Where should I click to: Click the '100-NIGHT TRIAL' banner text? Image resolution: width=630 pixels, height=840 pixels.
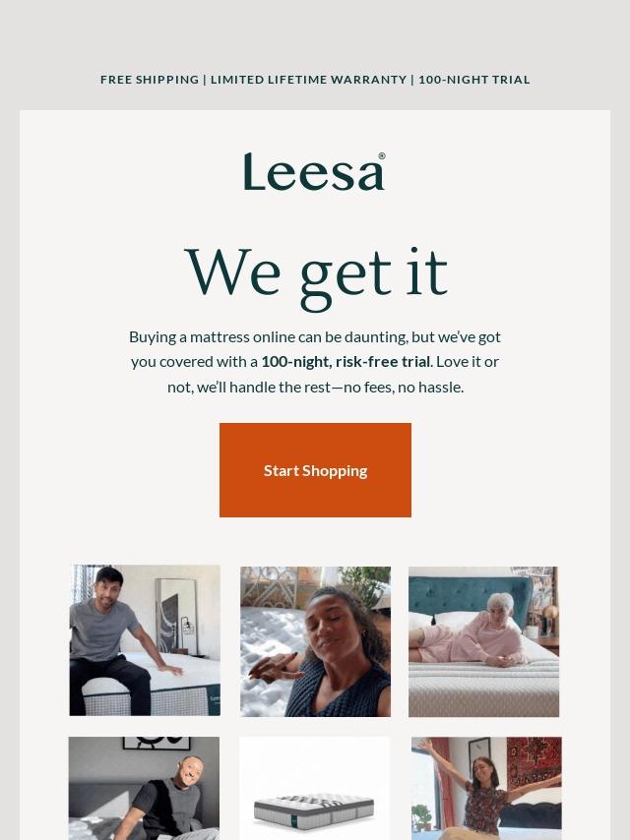tap(473, 80)
